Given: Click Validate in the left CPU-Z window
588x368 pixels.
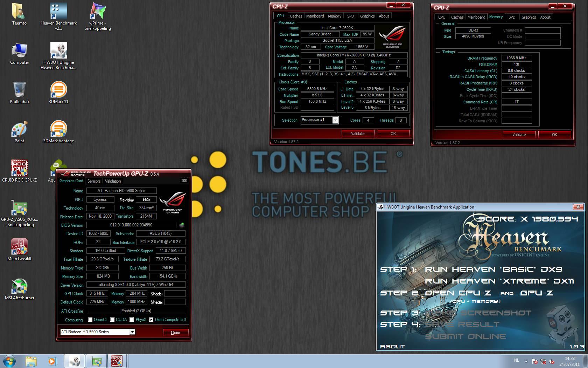Looking at the screenshot, I should tap(358, 134).
